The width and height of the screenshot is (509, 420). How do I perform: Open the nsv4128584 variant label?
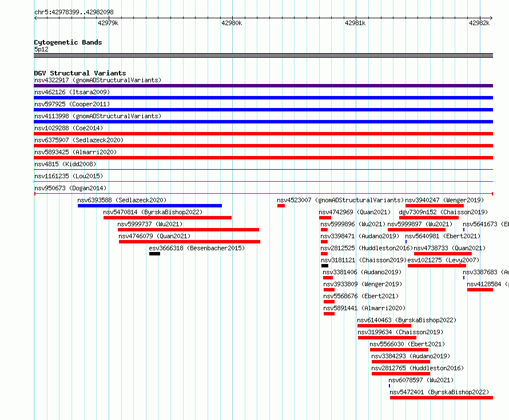click(x=488, y=284)
